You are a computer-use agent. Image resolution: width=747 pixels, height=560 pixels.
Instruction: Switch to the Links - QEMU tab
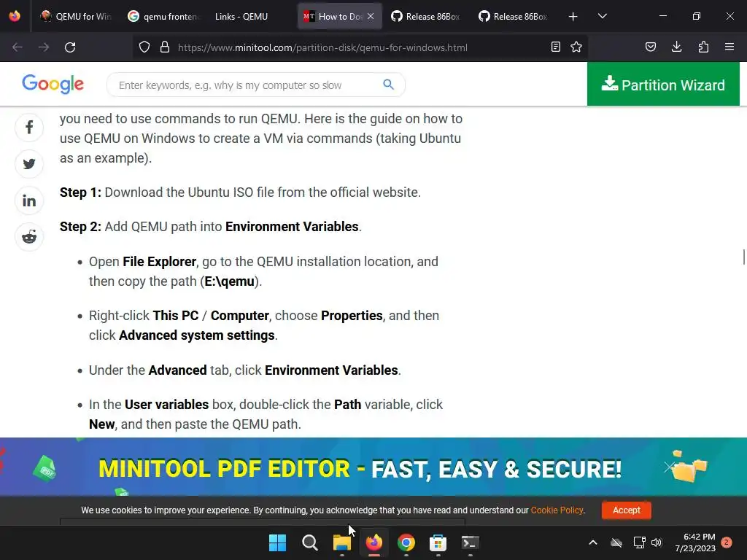241,16
